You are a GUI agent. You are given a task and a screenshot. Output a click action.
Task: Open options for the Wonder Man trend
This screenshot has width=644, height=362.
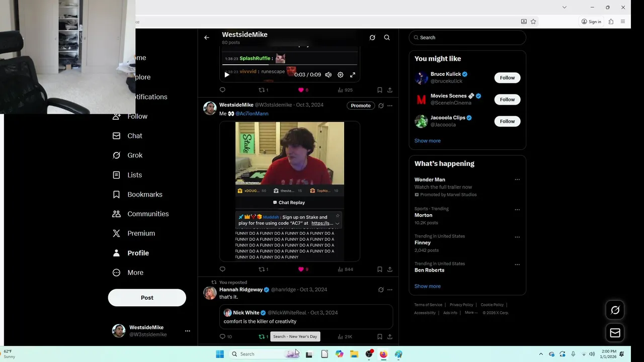tap(517, 179)
